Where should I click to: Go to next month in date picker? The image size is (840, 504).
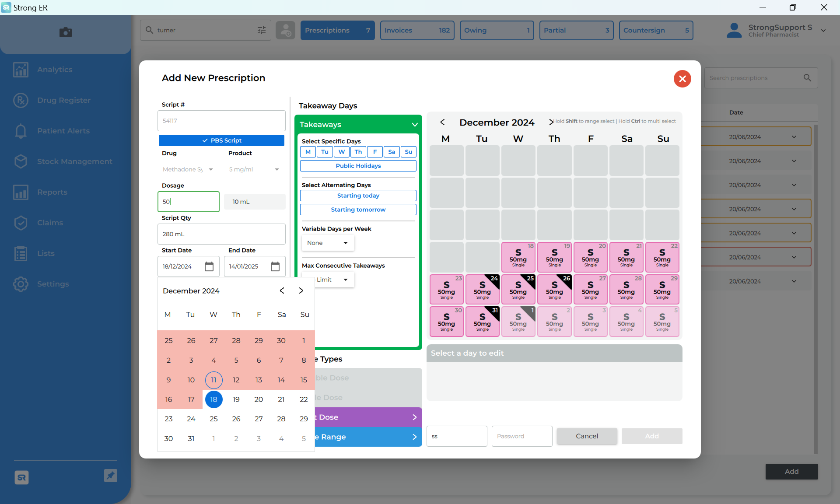tap(301, 291)
